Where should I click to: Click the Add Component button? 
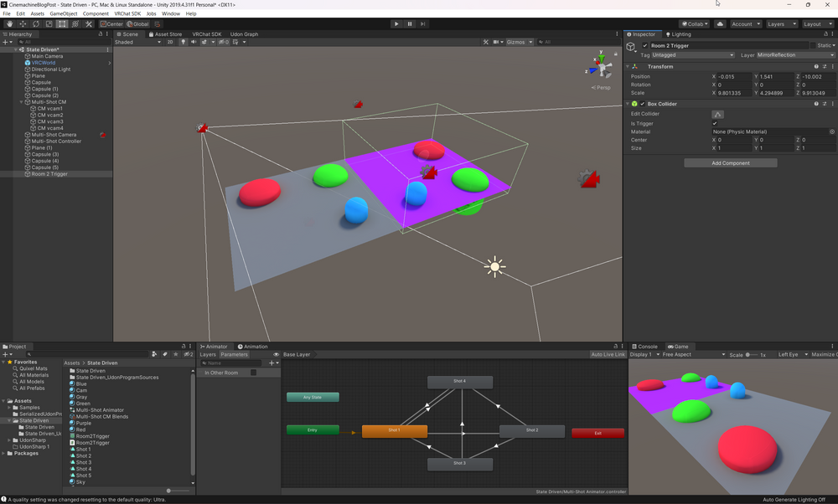pos(730,162)
